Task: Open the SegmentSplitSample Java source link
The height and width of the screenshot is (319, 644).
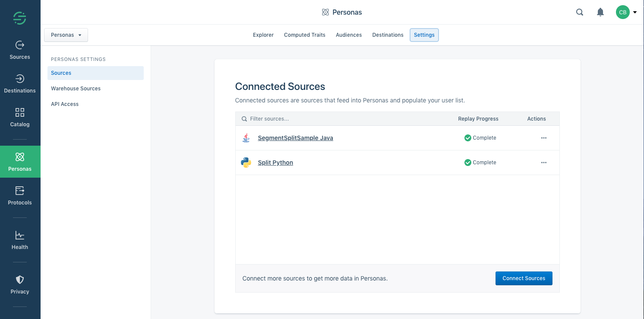Action: 295,138
